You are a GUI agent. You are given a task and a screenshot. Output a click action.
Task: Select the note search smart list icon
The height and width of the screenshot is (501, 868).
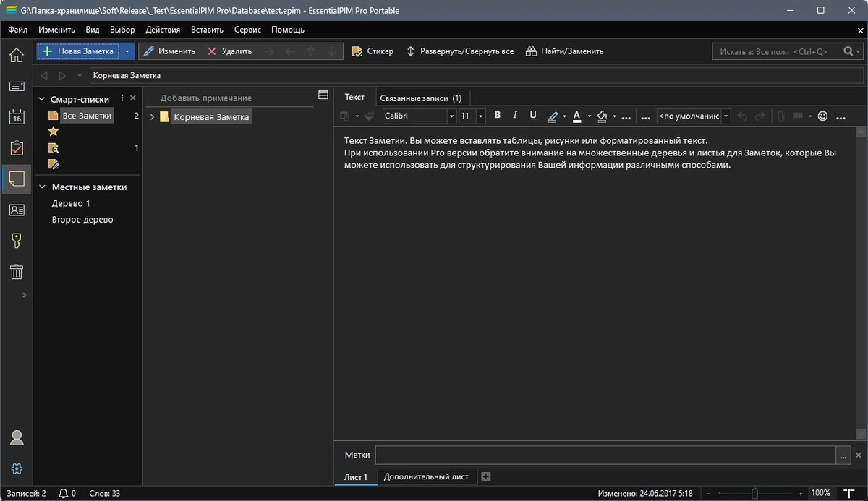(x=53, y=148)
